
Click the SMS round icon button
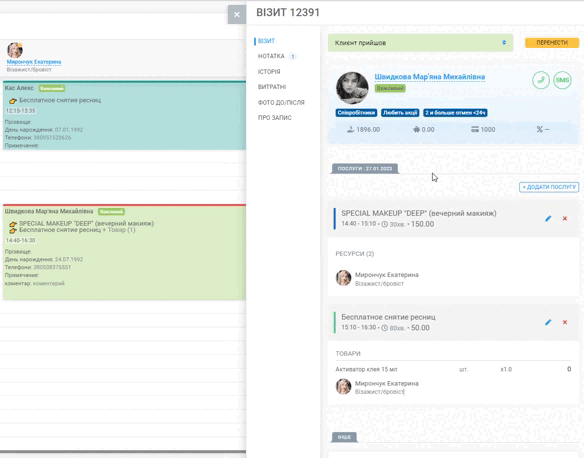562,80
